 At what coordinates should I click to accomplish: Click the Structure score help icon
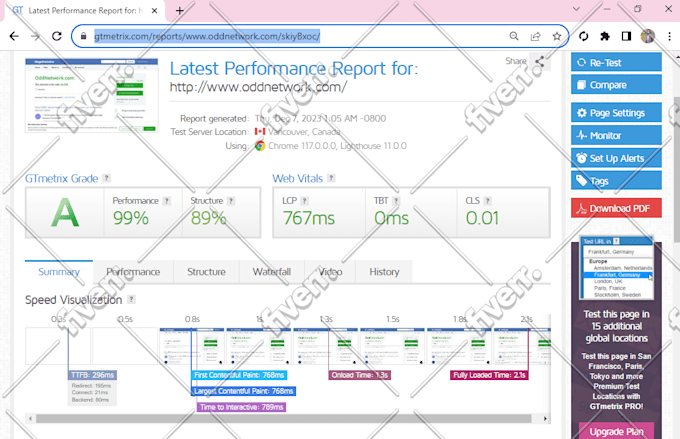click(x=231, y=201)
